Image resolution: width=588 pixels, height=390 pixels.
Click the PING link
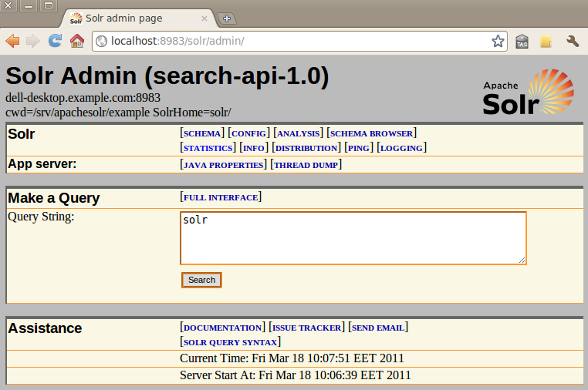(359, 148)
